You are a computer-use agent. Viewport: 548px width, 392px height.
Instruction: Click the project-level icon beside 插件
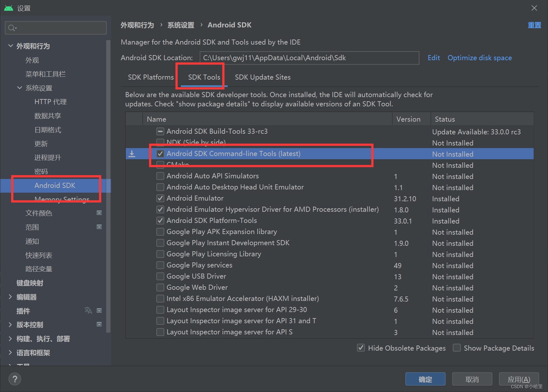click(x=99, y=310)
